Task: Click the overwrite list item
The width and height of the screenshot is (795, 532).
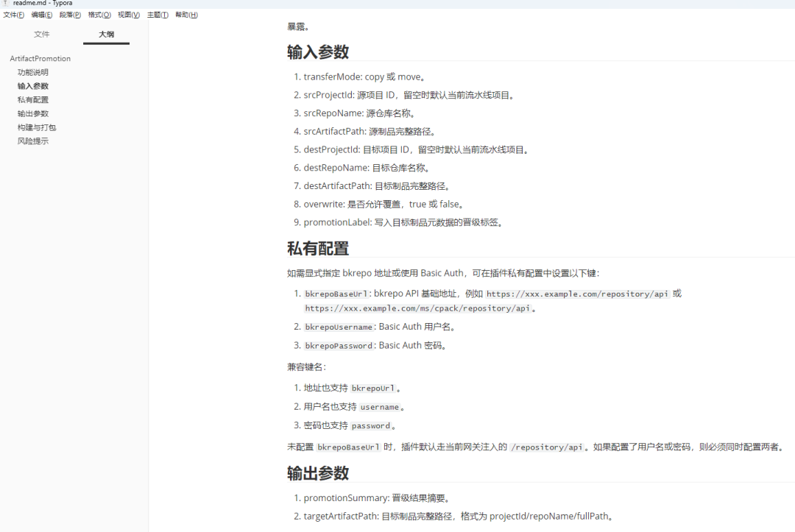Action: [x=384, y=204]
